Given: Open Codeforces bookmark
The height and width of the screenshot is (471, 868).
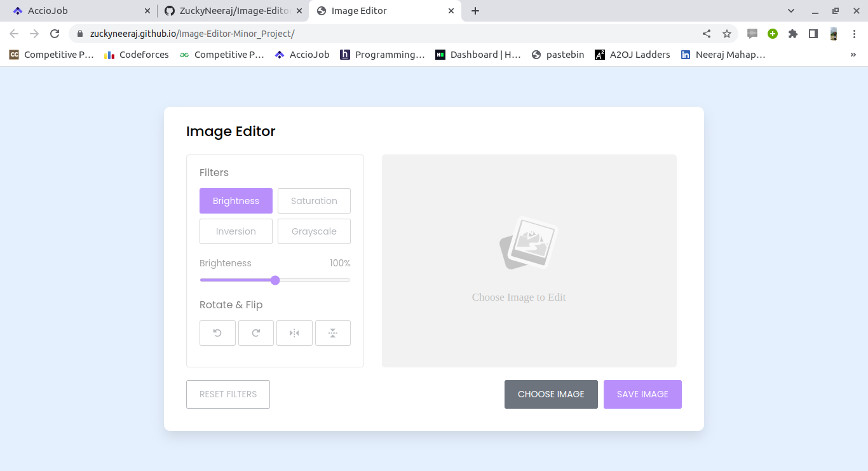Looking at the screenshot, I should (x=137, y=55).
